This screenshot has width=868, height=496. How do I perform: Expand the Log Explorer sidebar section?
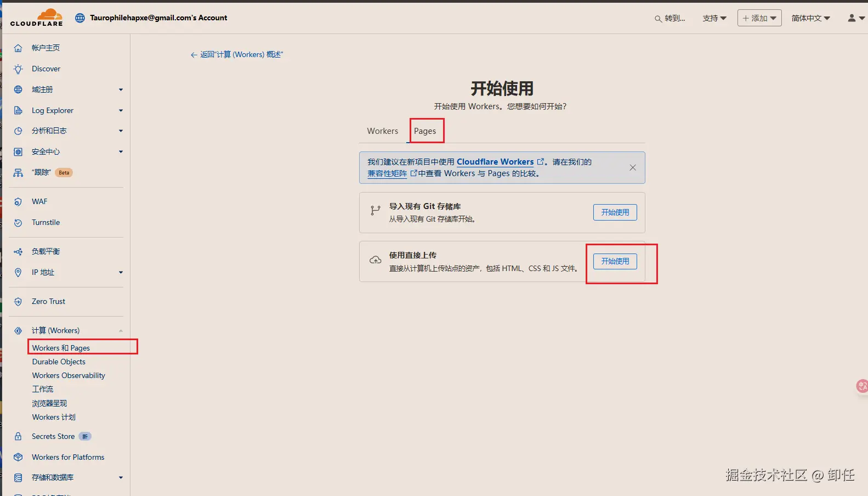click(121, 111)
